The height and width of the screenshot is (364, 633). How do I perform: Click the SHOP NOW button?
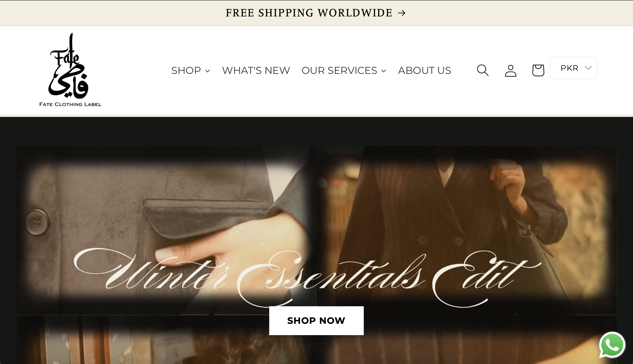pyautogui.click(x=316, y=321)
